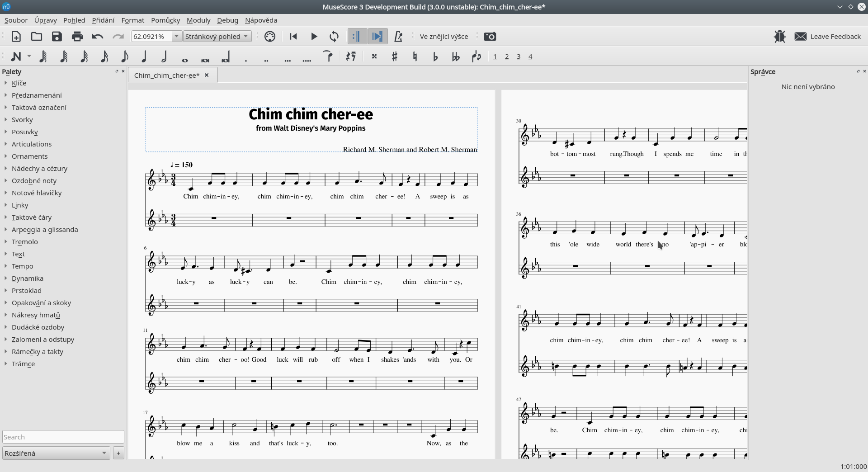
Task: Open the Soubor menu
Action: [16, 20]
